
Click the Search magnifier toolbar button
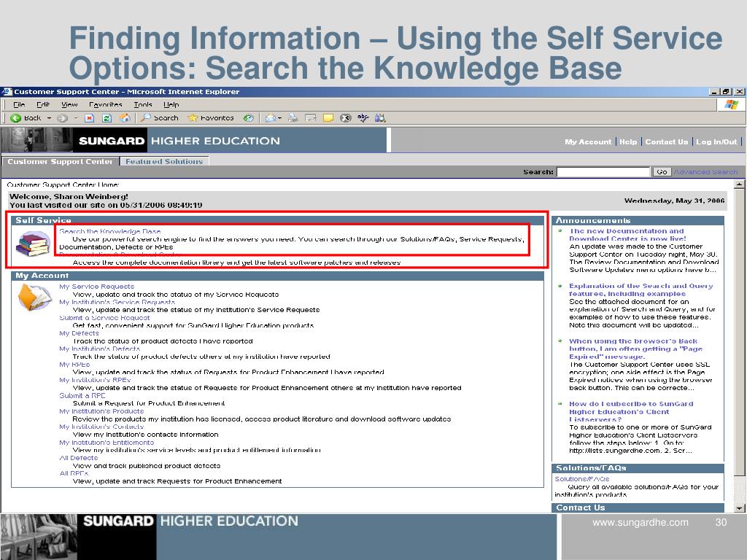pyautogui.click(x=160, y=117)
